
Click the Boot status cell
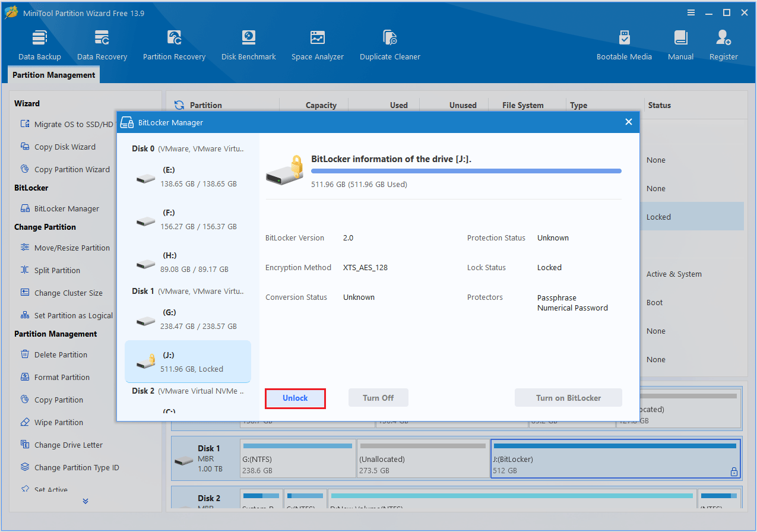(x=654, y=302)
